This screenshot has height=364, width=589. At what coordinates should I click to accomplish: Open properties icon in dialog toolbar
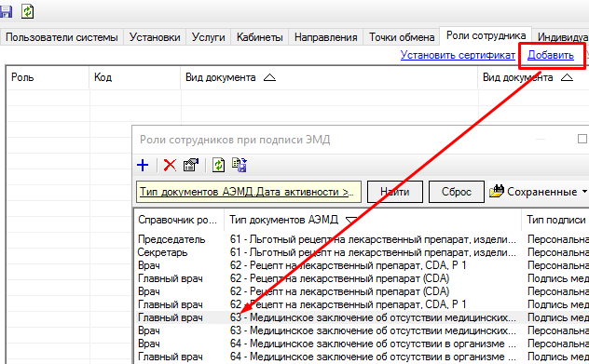tap(191, 165)
